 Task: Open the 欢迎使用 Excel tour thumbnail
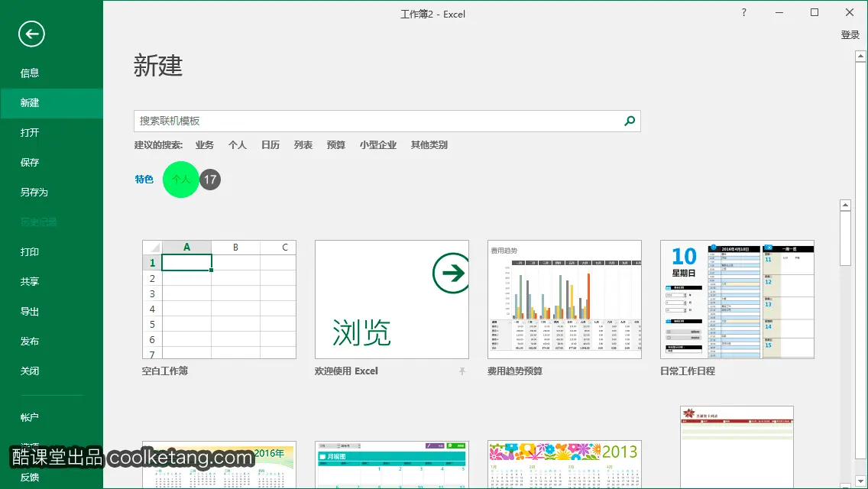tap(392, 300)
